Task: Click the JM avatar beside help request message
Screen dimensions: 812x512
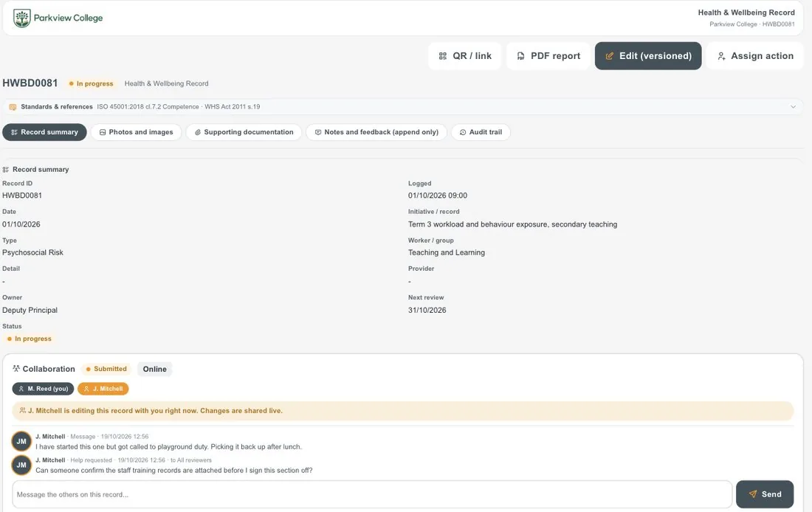Action: [21, 465]
